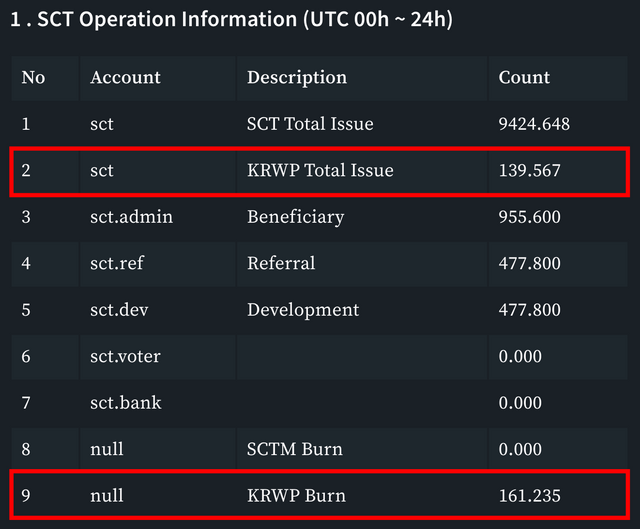Select the KRWP Burn description cell

(296, 496)
